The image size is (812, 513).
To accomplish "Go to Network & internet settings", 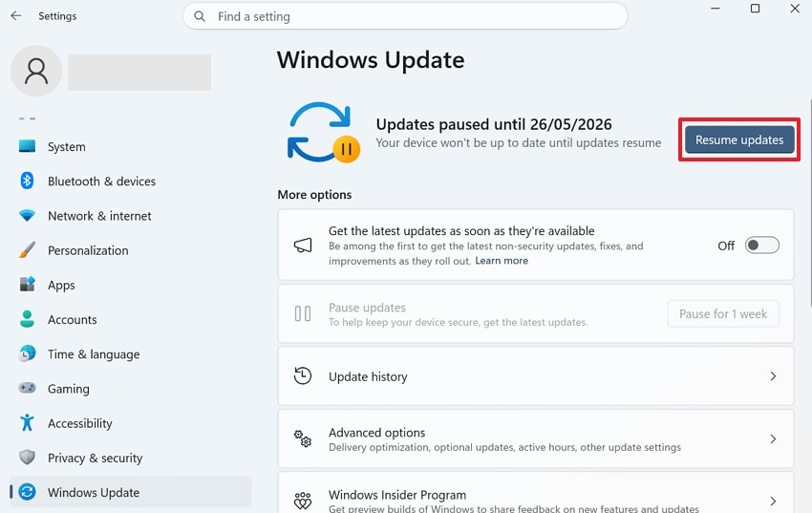I will click(131, 216).
